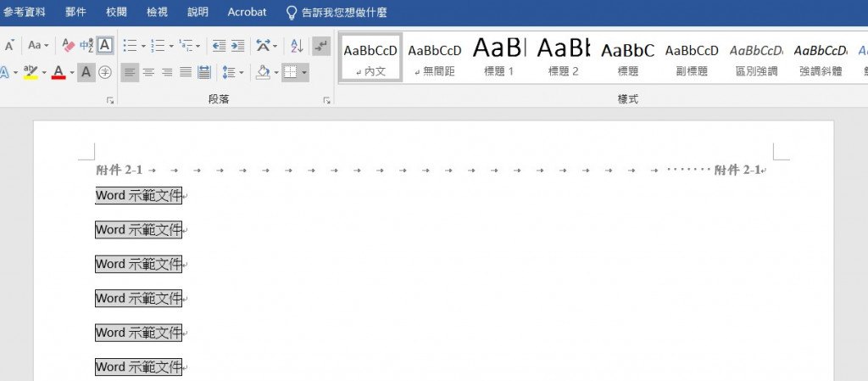Apply the 強調斜體 style
868x381 pixels.
[821, 57]
